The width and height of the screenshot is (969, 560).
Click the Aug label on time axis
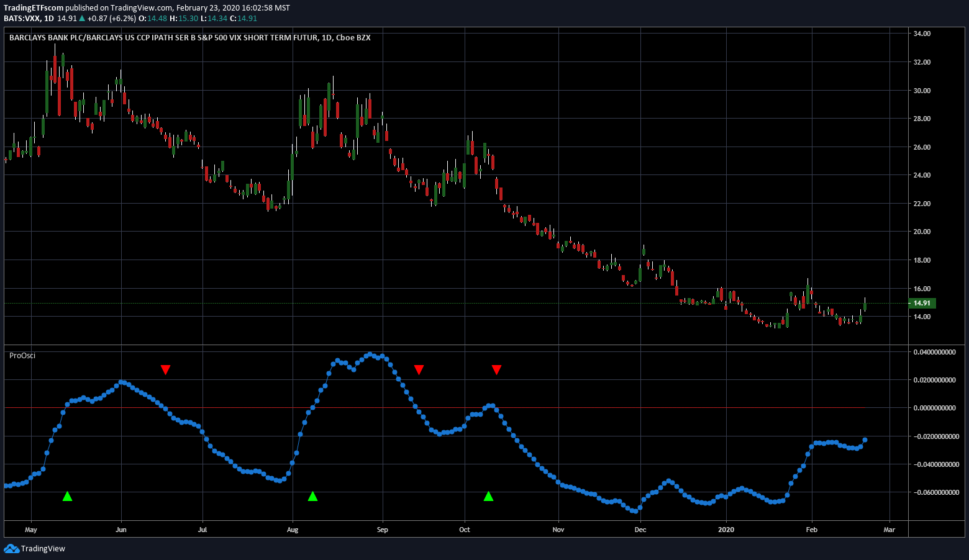(x=293, y=530)
